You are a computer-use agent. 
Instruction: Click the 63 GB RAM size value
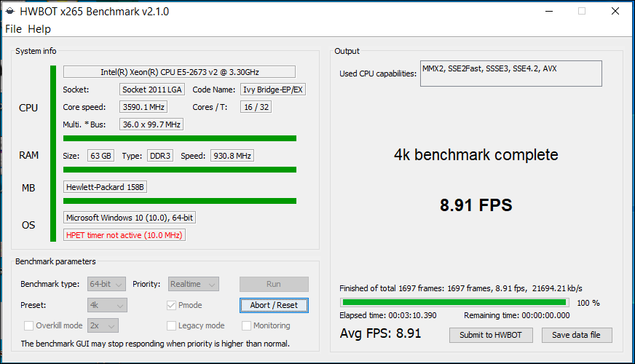[x=100, y=156]
